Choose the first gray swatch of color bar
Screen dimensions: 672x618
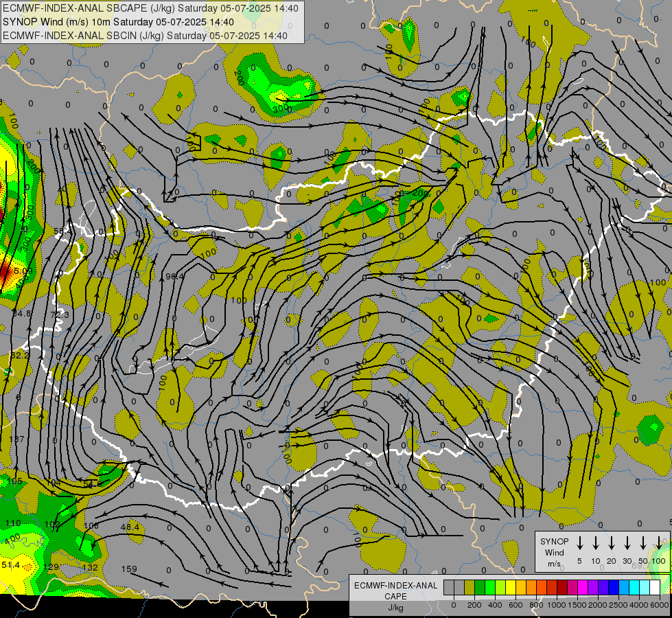(449, 587)
